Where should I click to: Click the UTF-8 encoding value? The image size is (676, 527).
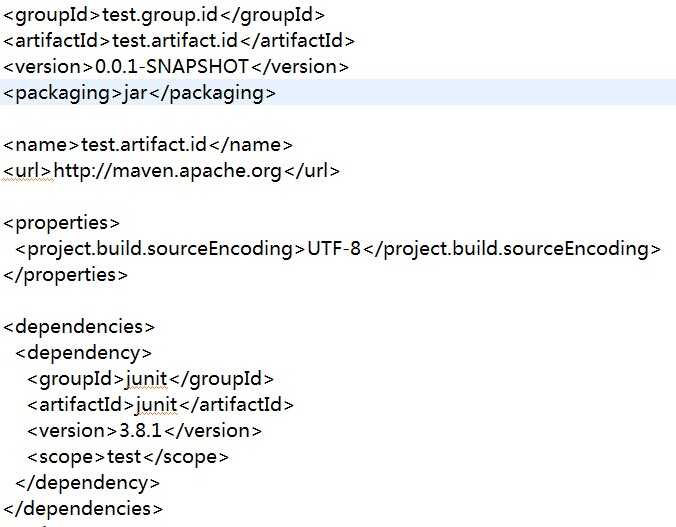333,249
